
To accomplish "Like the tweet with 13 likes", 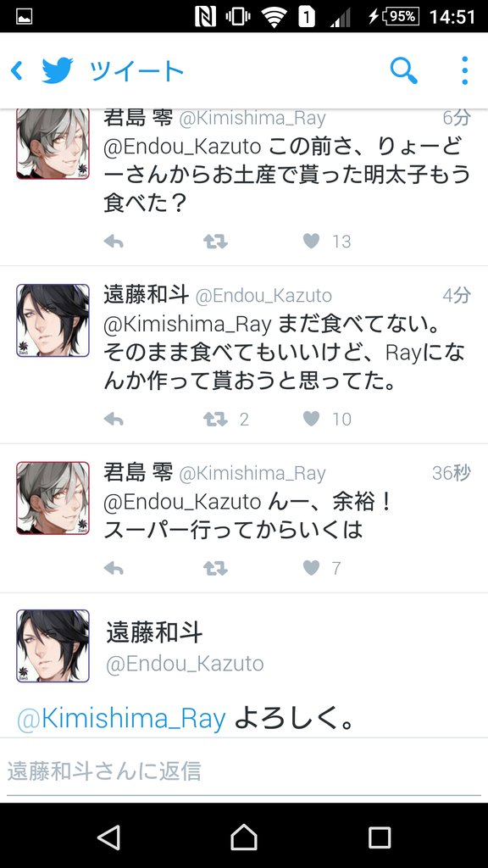I will 312,241.
